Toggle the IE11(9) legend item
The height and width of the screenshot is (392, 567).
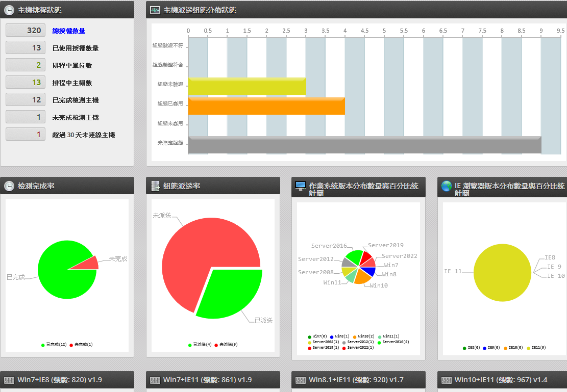coord(536,348)
